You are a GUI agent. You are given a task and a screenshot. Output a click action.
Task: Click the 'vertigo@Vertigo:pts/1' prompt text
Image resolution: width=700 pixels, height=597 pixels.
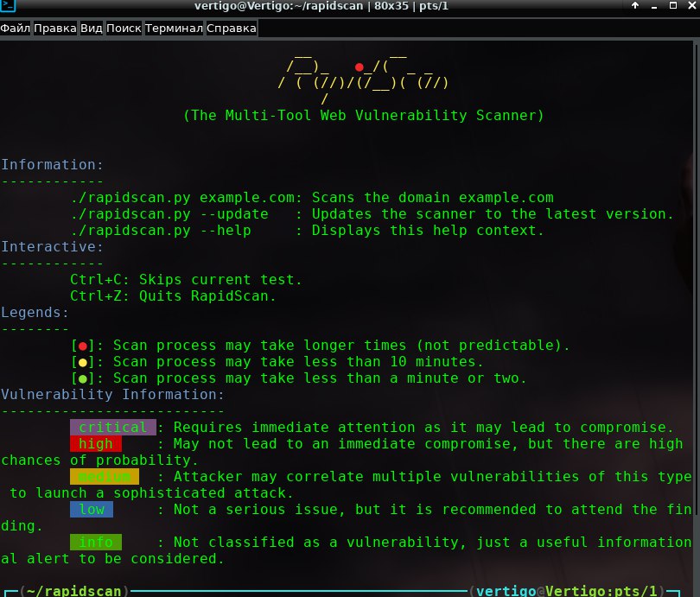(567, 591)
